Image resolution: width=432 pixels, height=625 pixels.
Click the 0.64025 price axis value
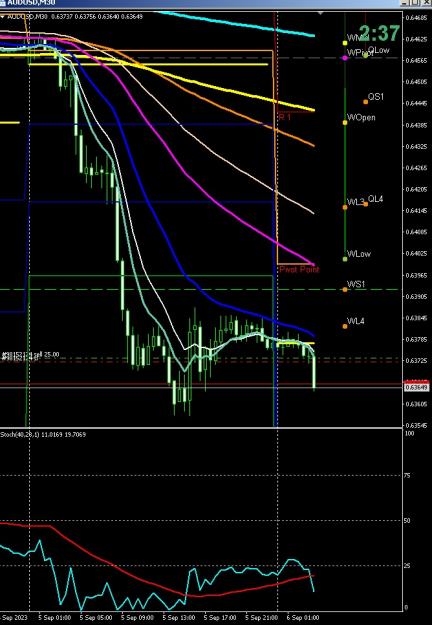click(417, 253)
